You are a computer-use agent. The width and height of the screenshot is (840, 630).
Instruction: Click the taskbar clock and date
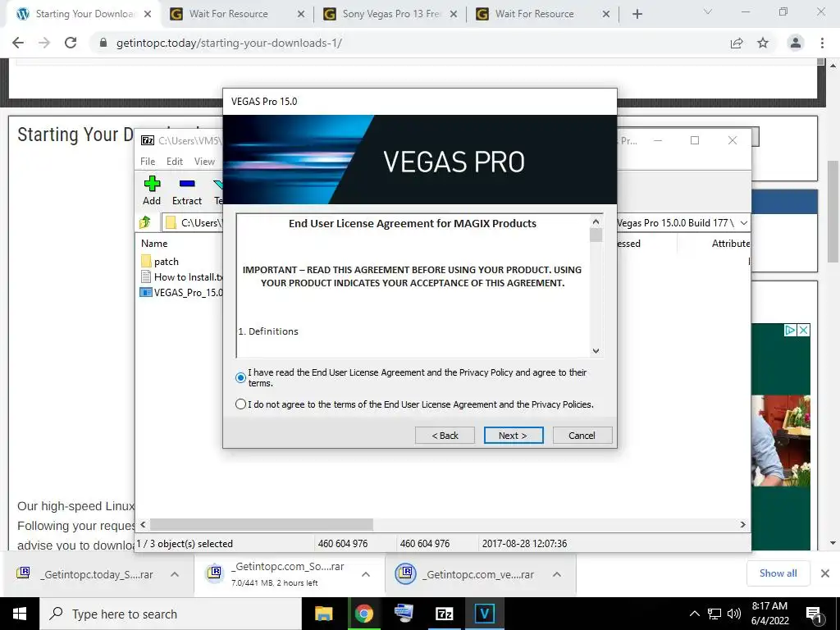769,614
